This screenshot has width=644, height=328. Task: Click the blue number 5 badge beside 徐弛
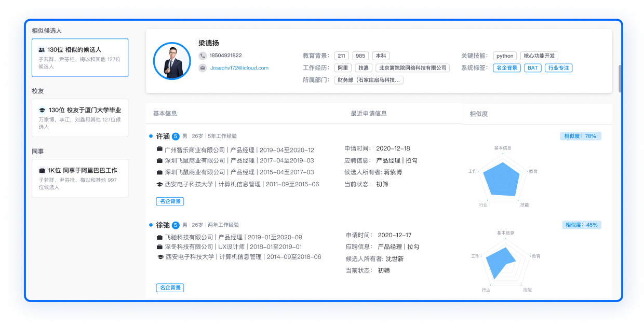[x=176, y=225]
